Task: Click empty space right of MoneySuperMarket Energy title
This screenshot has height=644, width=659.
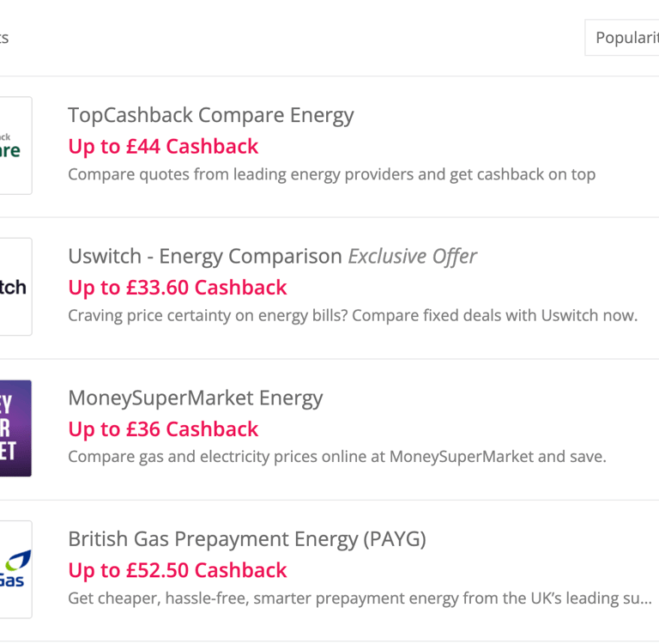Action: (489, 398)
